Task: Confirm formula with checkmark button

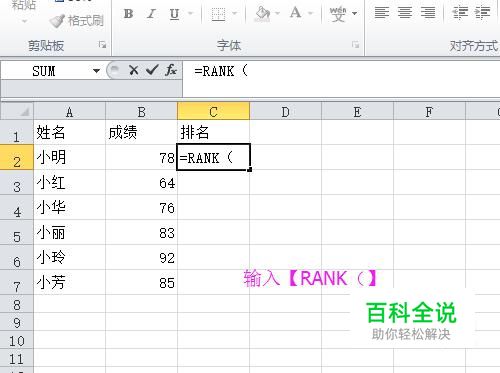Action: pos(152,70)
